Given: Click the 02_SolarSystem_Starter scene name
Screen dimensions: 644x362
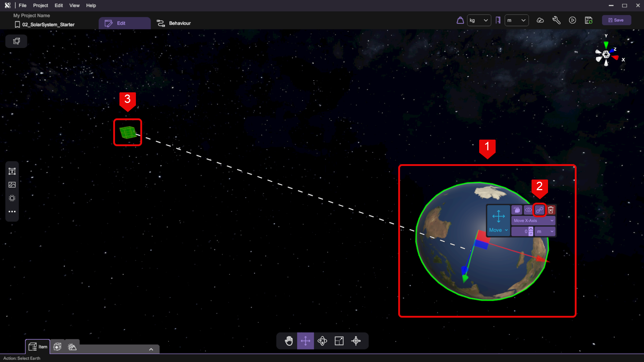Looking at the screenshot, I should click(48, 25).
